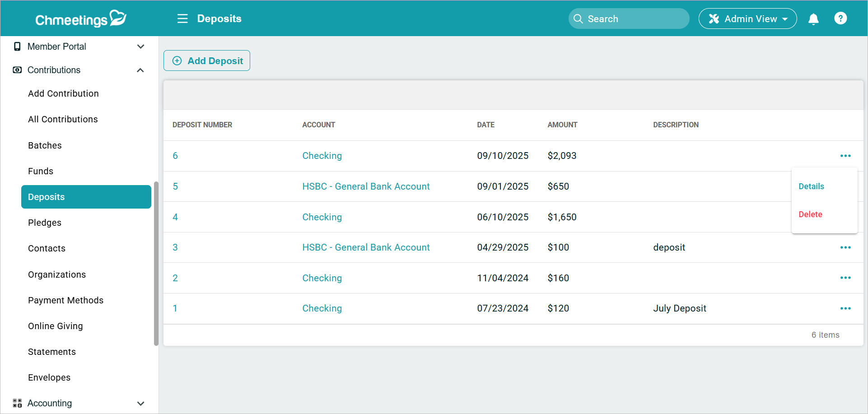868x414 pixels.
Task: Choose Delete from the context menu
Action: tap(810, 214)
